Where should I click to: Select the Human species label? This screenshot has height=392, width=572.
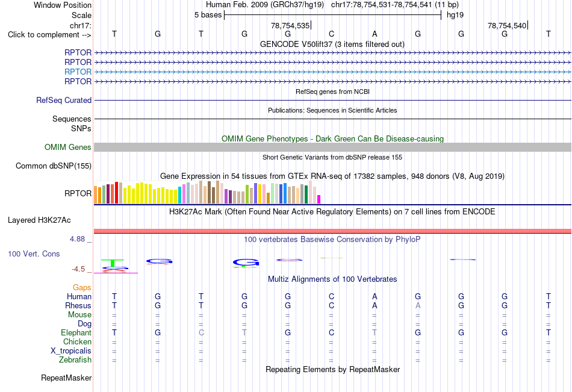tap(79, 296)
